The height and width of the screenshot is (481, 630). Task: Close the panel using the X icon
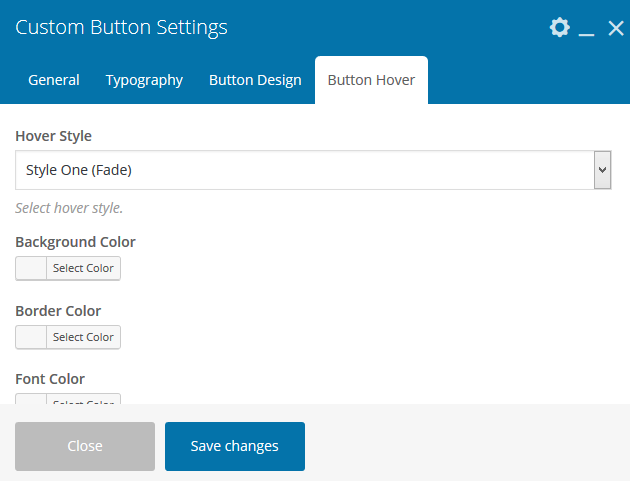click(615, 28)
